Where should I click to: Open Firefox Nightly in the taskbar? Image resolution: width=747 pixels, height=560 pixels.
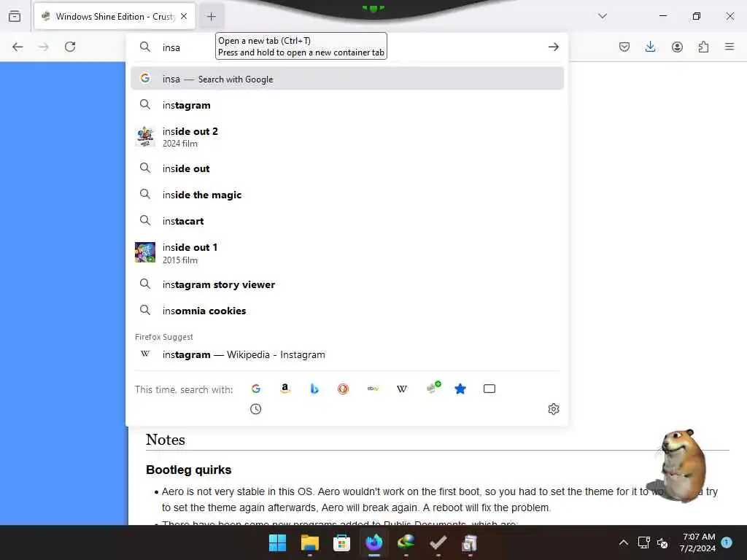click(x=374, y=542)
